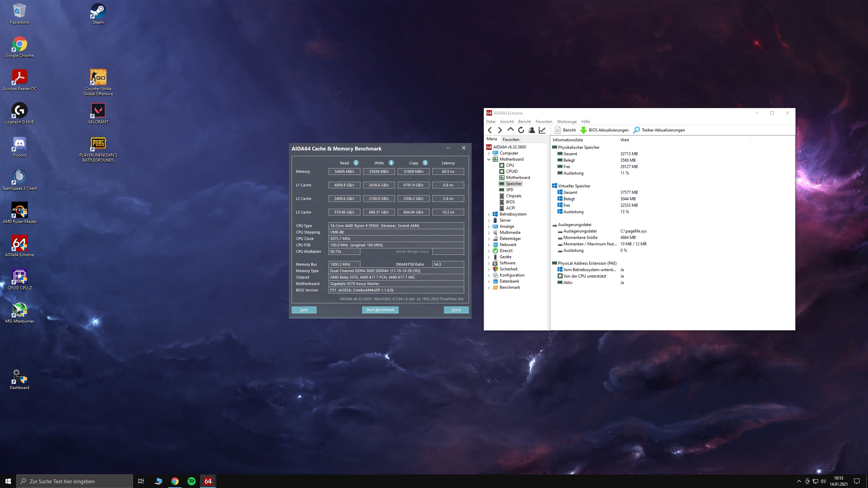Image resolution: width=868 pixels, height=488 pixels.
Task: Open Spotify from the taskbar
Action: (192, 481)
